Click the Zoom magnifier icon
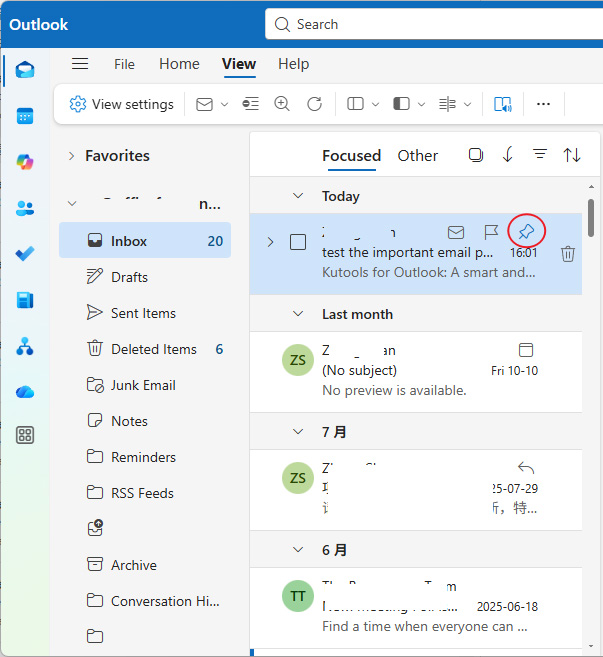The height and width of the screenshot is (657, 603). click(282, 104)
